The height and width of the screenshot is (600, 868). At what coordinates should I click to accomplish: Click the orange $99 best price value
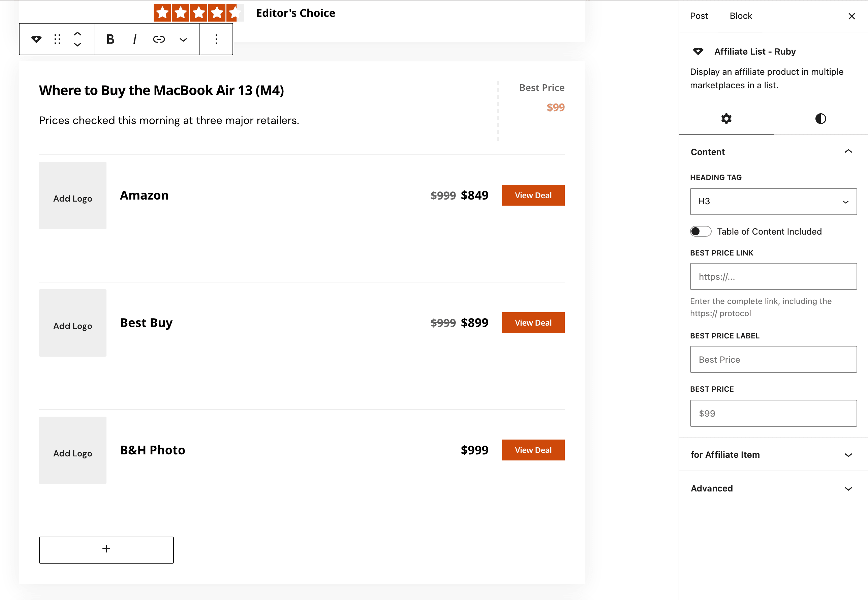[555, 107]
